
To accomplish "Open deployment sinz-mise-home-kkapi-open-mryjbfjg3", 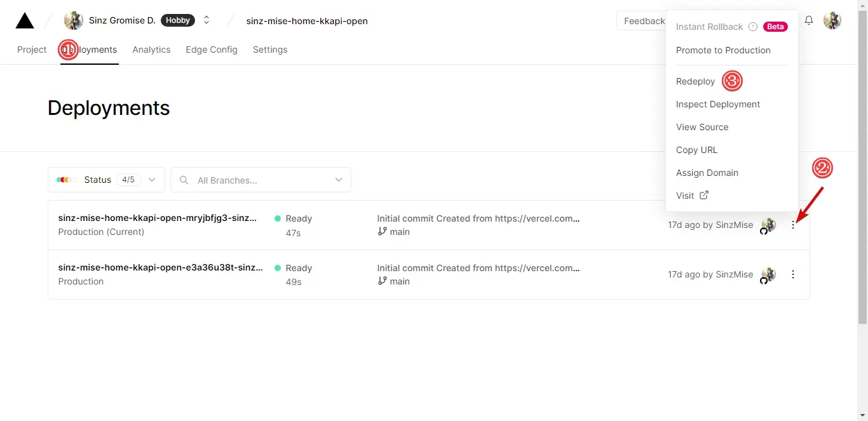I will click(158, 218).
